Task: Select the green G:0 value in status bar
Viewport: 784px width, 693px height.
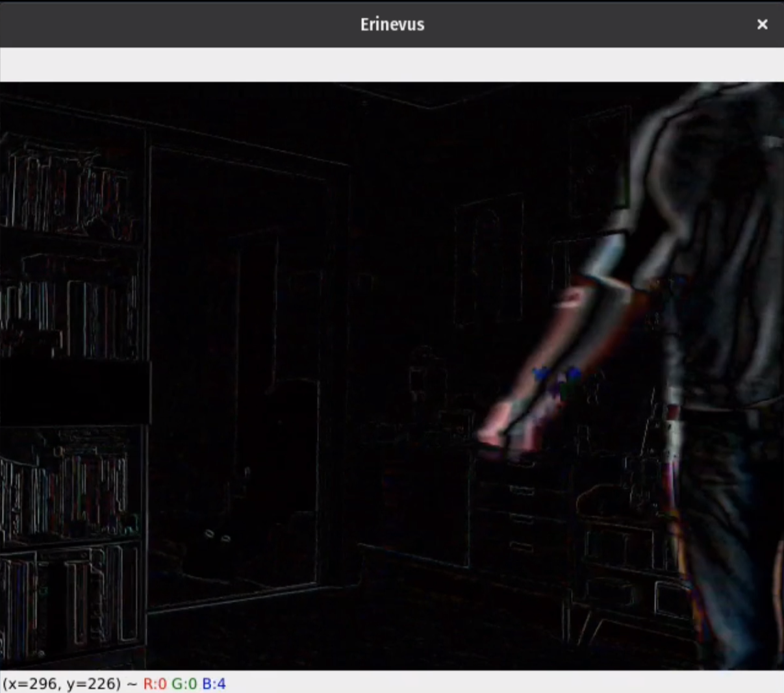Action: (x=184, y=683)
